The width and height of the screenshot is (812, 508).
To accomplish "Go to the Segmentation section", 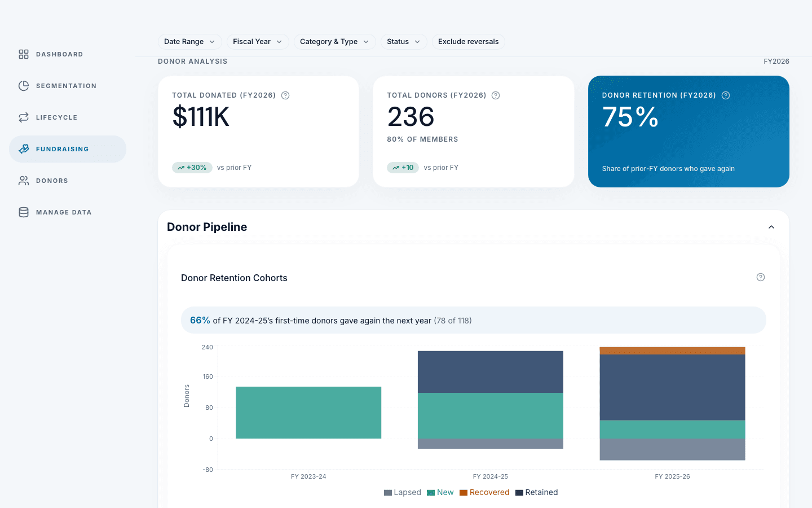I will (x=68, y=86).
